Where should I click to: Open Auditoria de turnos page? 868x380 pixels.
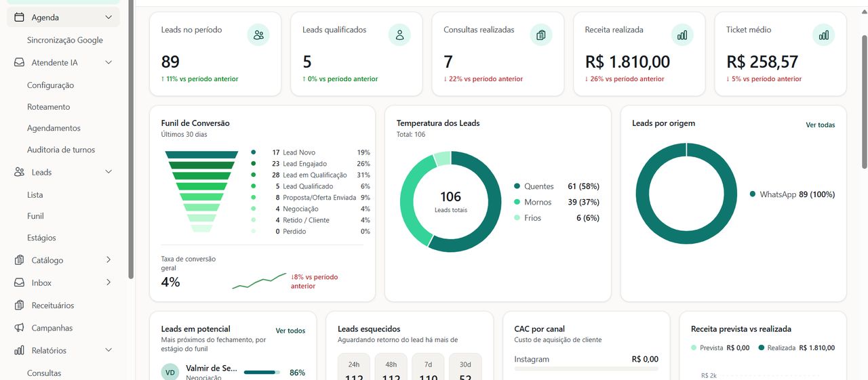pyautogui.click(x=61, y=150)
